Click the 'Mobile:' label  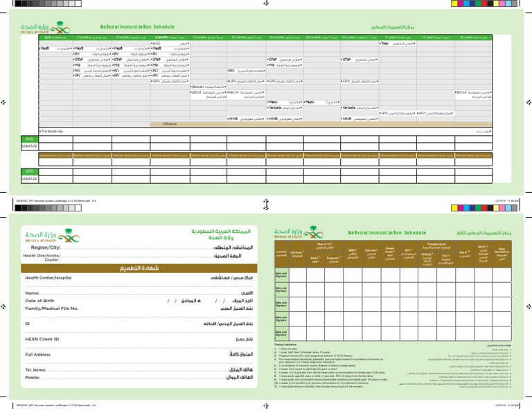33,377
